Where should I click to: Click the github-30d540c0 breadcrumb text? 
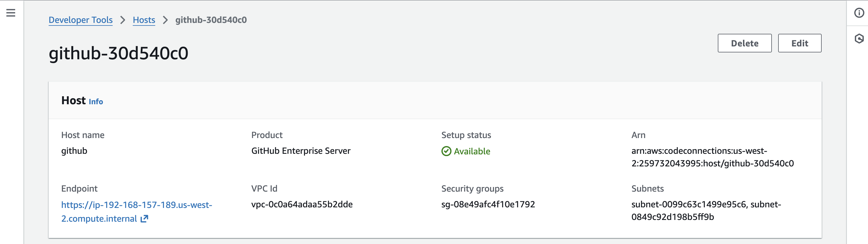coord(211,20)
